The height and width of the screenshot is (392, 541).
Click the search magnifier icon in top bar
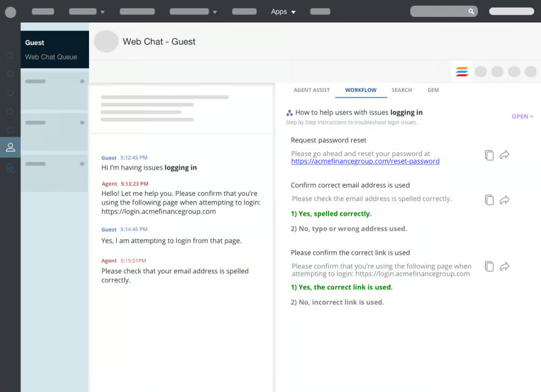tap(471, 11)
